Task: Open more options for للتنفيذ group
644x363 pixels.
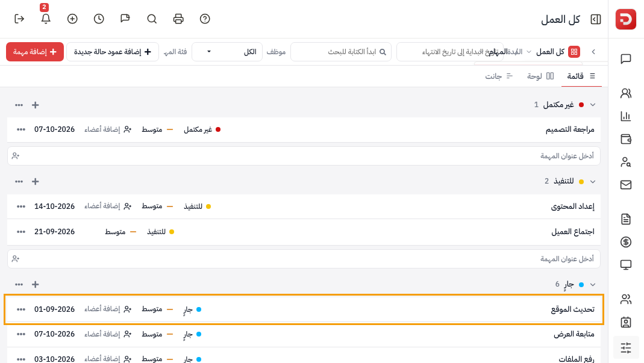Action: point(19,182)
